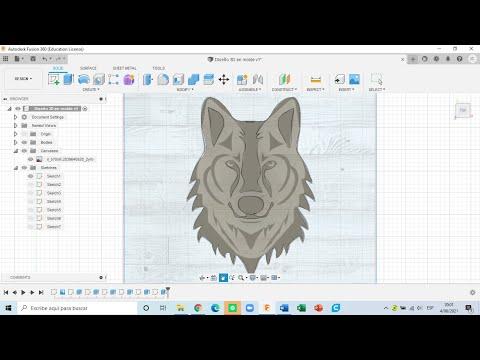Screen dimensions: 480x360
Task: Open the Notifications bell icon
Action: point(448,59)
